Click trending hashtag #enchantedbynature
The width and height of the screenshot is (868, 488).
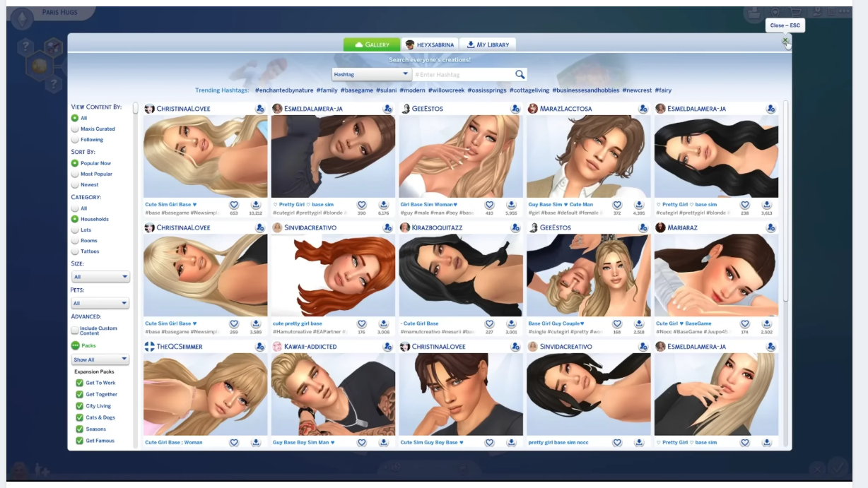coord(283,90)
